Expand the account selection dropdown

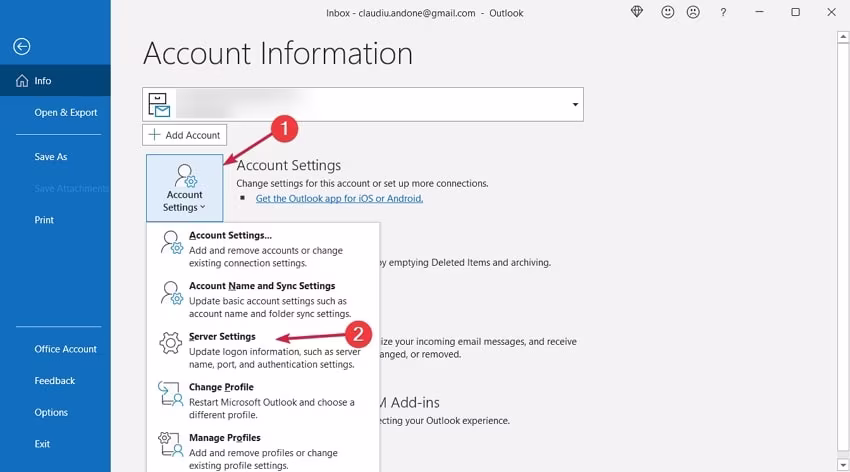pos(575,105)
